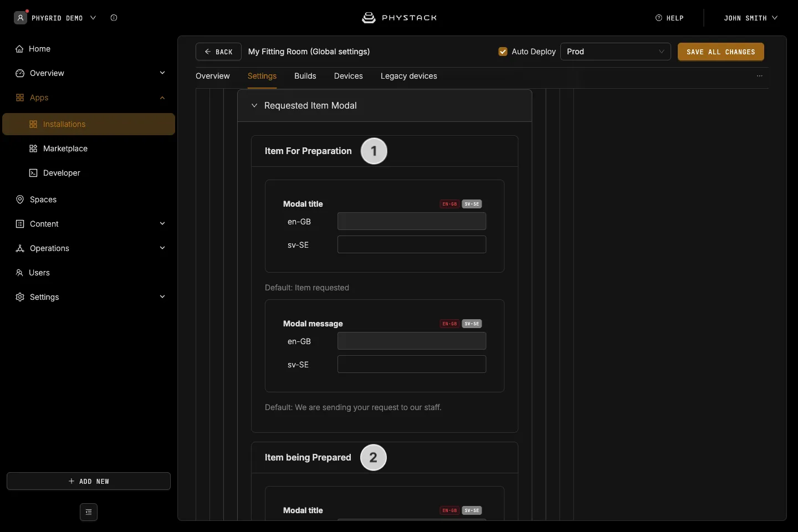Click the Add New button
798x532 pixels.
[x=89, y=481]
